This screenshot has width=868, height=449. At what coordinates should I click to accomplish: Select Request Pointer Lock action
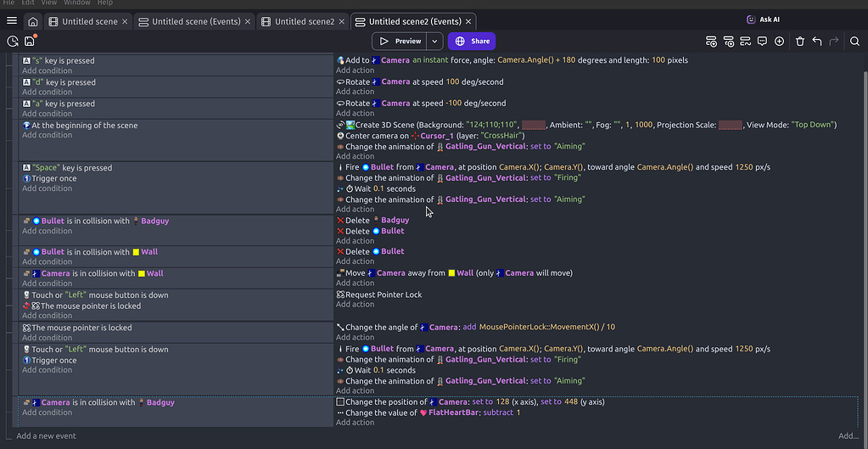379,295
